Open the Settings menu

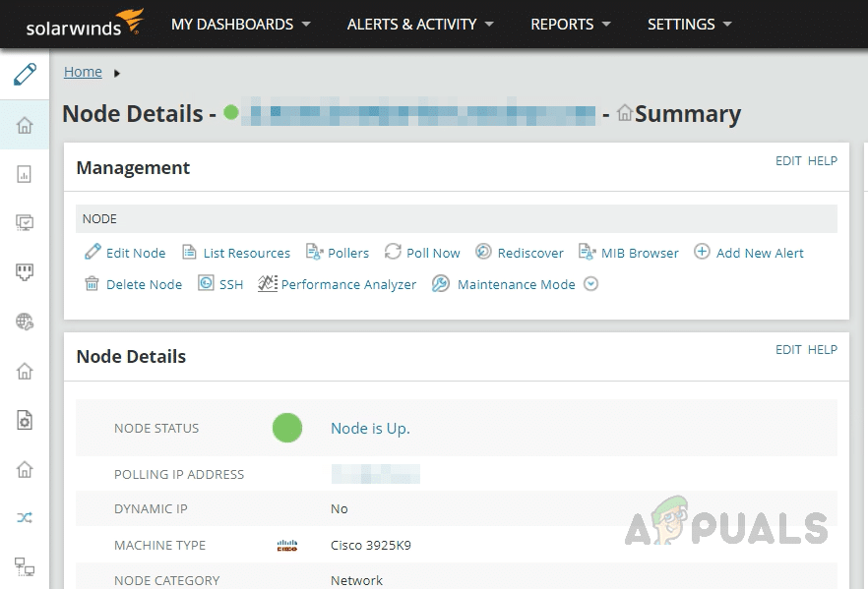pyautogui.click(x=689, y=24)
